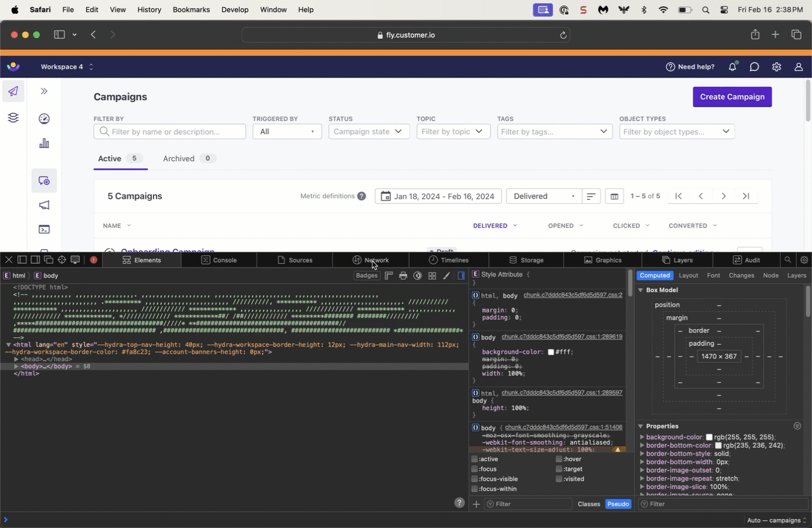Expand the sidebar with double chevron icon
This screenshot has width=812, height=528.
point(44,91)
